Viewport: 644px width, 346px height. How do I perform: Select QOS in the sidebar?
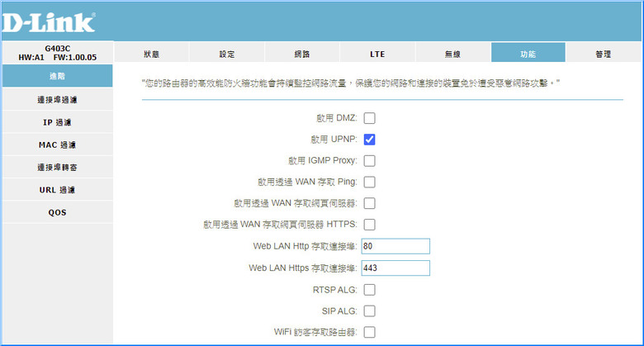[x=58, y=212]
